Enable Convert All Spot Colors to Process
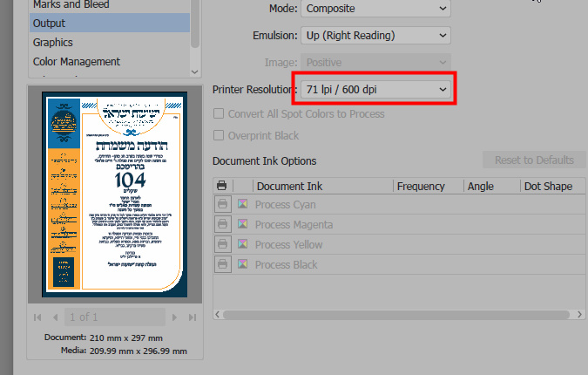The image size is (588, 375). 219,113
